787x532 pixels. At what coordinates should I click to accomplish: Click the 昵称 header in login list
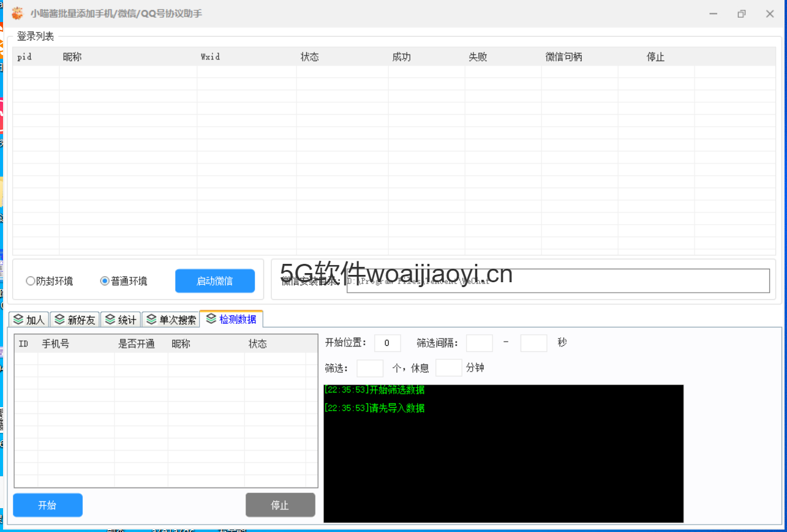128,57
